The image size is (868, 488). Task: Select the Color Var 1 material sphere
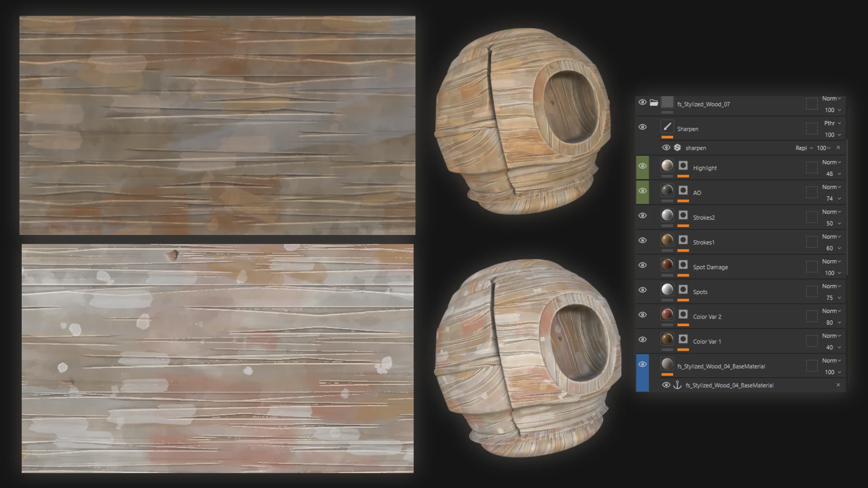pyautogui.click(x=667, y=339)
